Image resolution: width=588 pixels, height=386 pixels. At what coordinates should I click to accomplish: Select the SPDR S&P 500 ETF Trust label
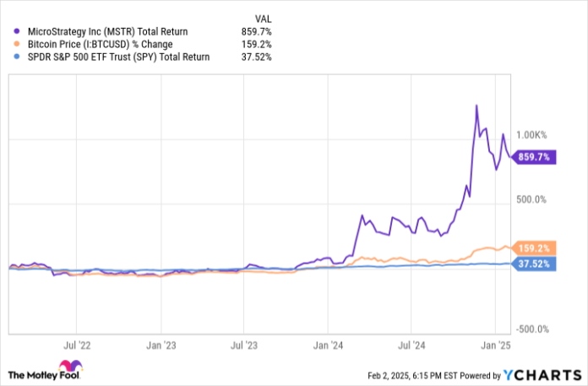(118, 57)
